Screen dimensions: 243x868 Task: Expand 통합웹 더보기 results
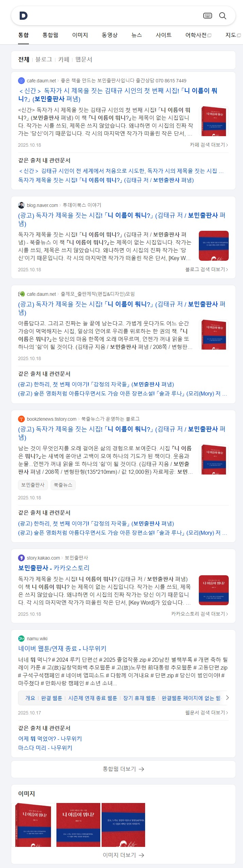pyautogui.click(x=123, y=769)
